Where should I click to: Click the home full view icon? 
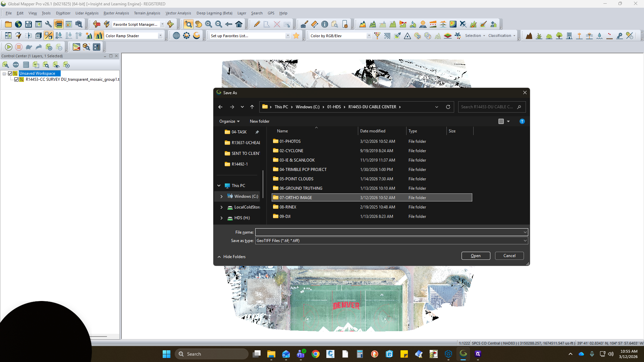[239, 24]
